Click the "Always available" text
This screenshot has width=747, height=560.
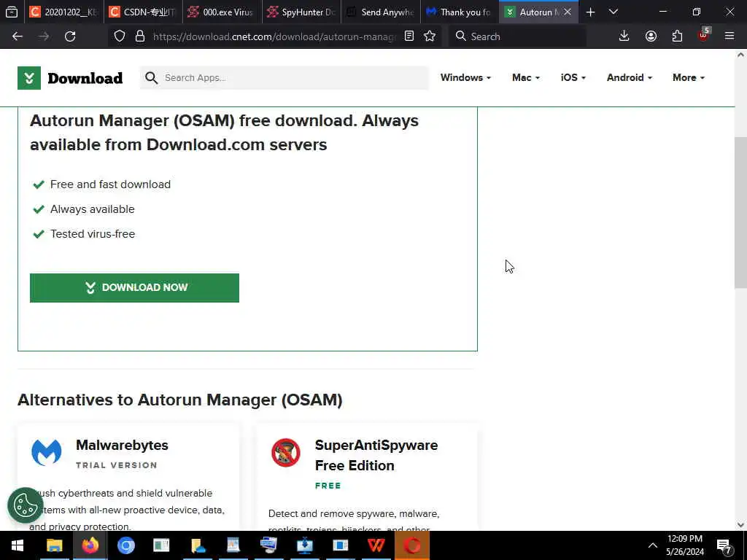(93, 209)
